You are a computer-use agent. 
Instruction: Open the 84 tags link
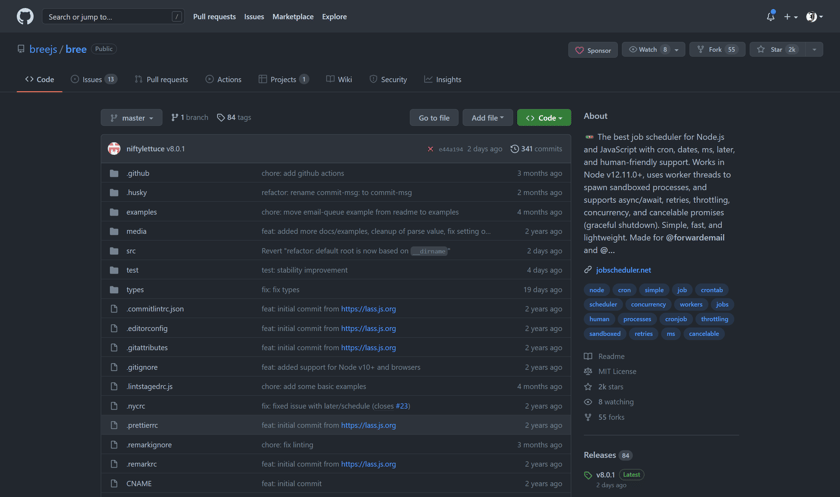pos(234,117)
